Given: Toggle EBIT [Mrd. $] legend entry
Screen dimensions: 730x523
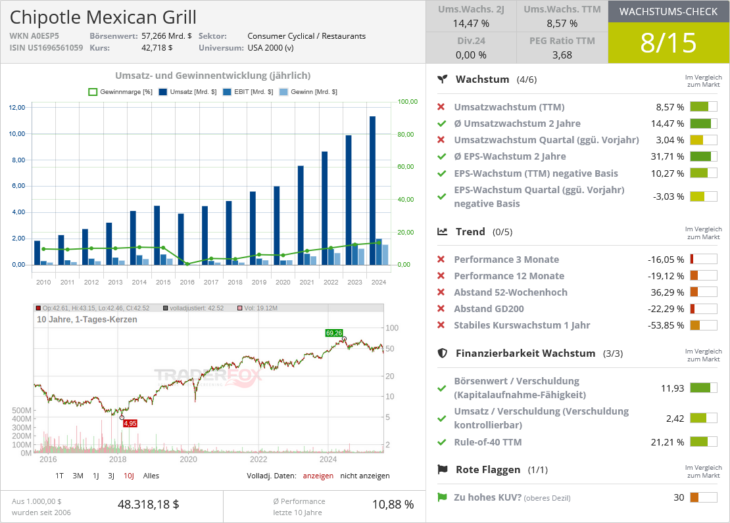Looking at the screenshot, I should (x=248, y=92).
